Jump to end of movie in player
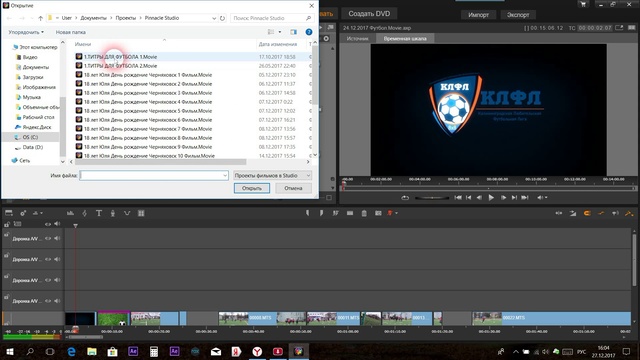This screenshot has width=640, height=360. pyautogui.click(x=525, y=198)
